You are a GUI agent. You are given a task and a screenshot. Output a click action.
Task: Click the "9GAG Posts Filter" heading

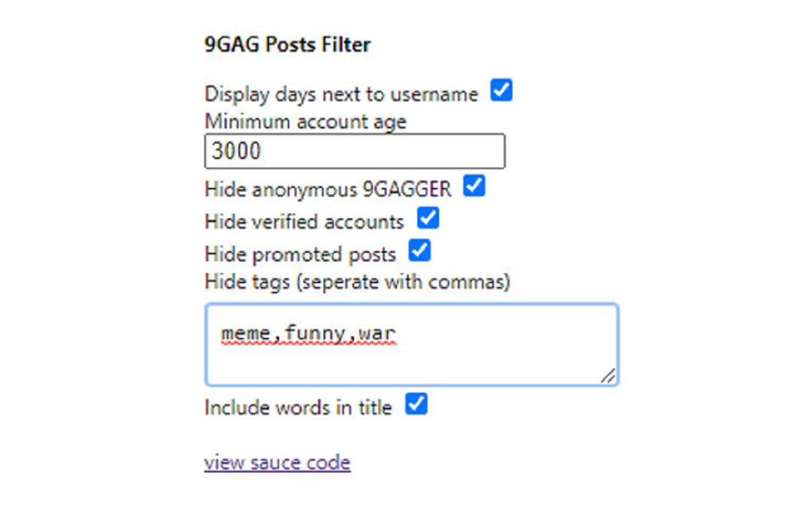pyautogui.click(x=287, y=44)
